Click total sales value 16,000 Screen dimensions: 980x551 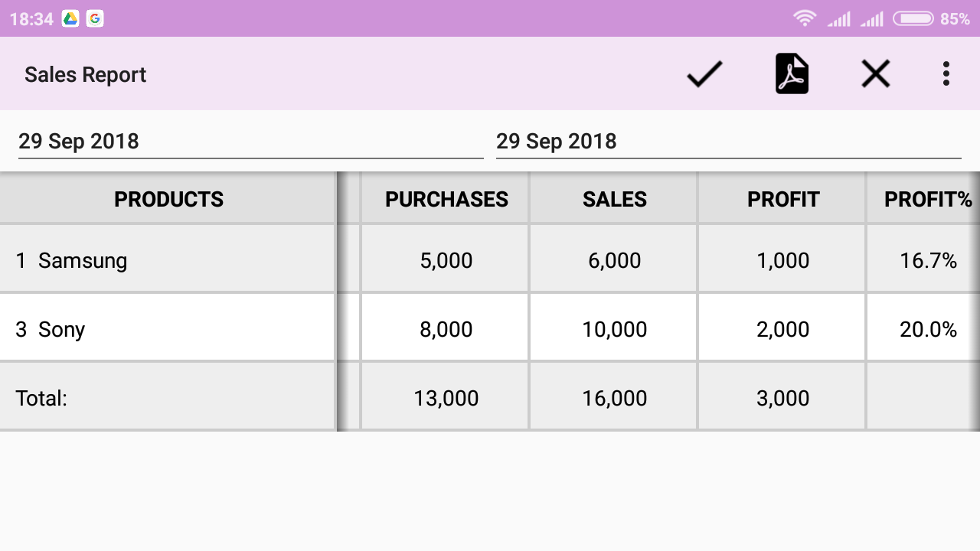[x=615, y=398]
